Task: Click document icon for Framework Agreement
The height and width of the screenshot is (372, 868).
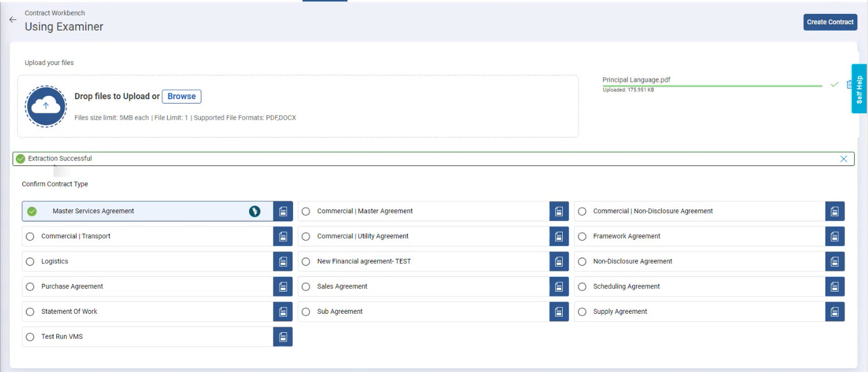Action: tap(834, 236)
